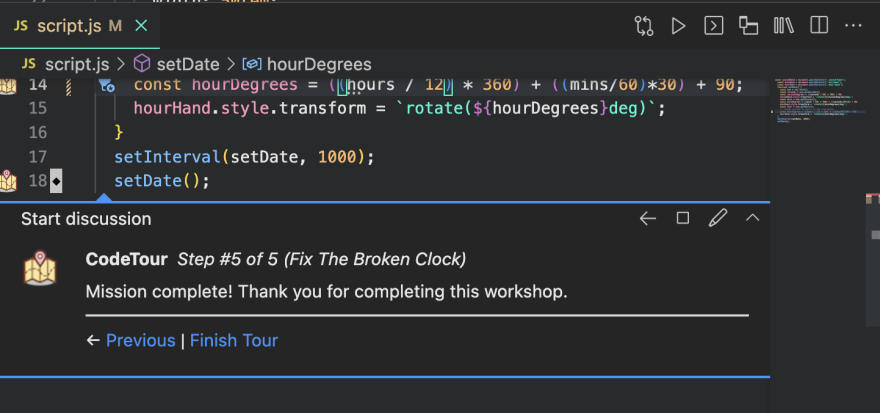This screenshot has width=880, height=413.
Task: Click the square end tour icon
Action: (x=683, y=218)
